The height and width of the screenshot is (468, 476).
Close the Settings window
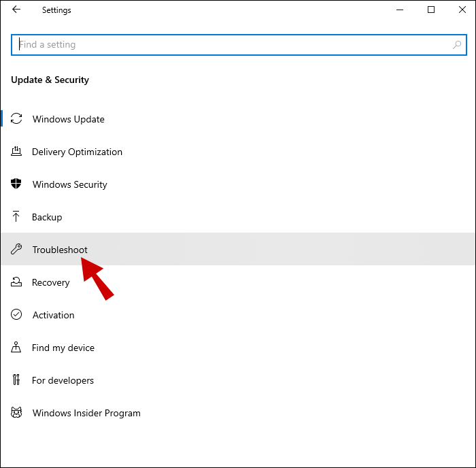pyautogui.click(x=462, y=10)
